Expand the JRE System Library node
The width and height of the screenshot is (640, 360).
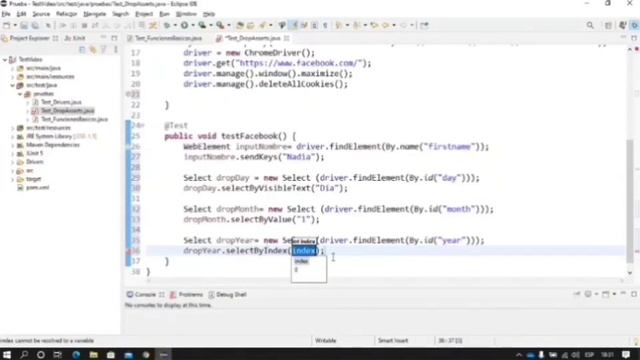tap(13, 136)
